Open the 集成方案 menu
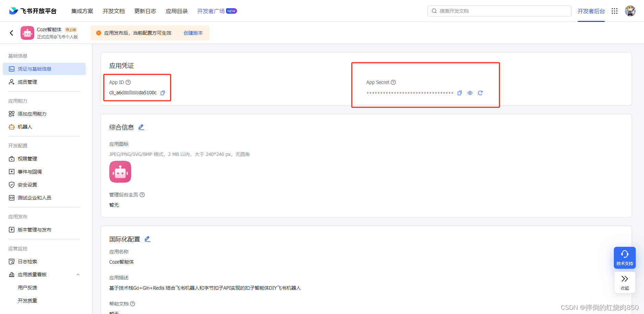Viewport: 644px width, 314px height. point(82,11)
